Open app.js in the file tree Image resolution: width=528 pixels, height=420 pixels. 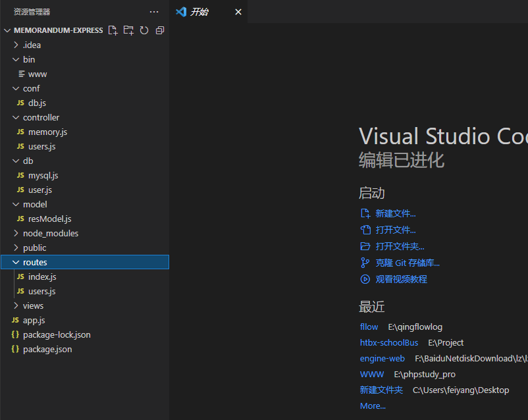tap(34, 320)
